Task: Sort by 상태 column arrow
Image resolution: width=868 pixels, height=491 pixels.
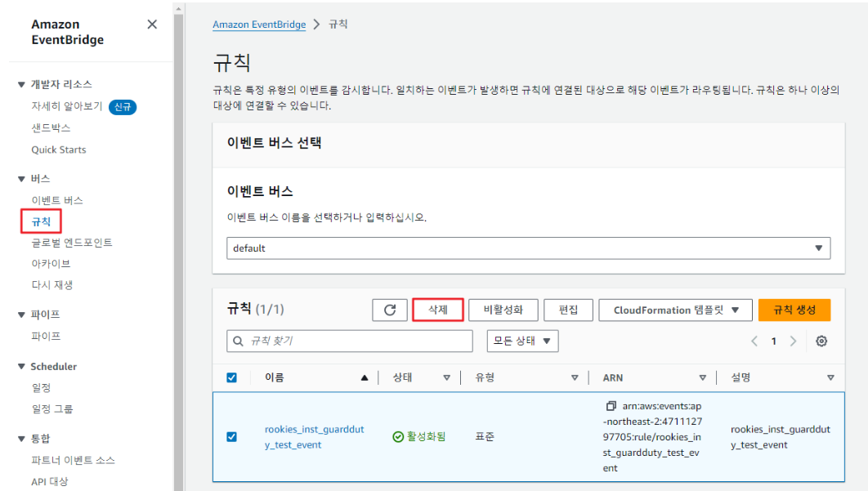Action: coord(447,377)
